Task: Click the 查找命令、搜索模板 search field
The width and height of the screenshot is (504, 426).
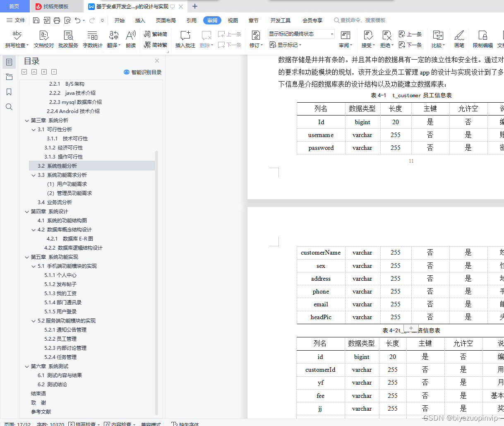Action: click(360, 20)
